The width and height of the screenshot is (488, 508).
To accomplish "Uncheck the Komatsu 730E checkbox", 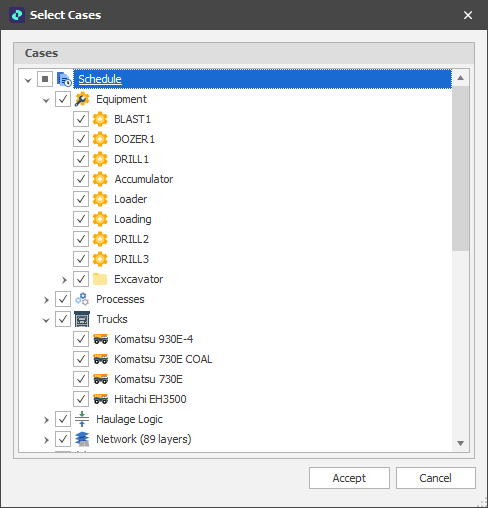I will tap(81, 379).
